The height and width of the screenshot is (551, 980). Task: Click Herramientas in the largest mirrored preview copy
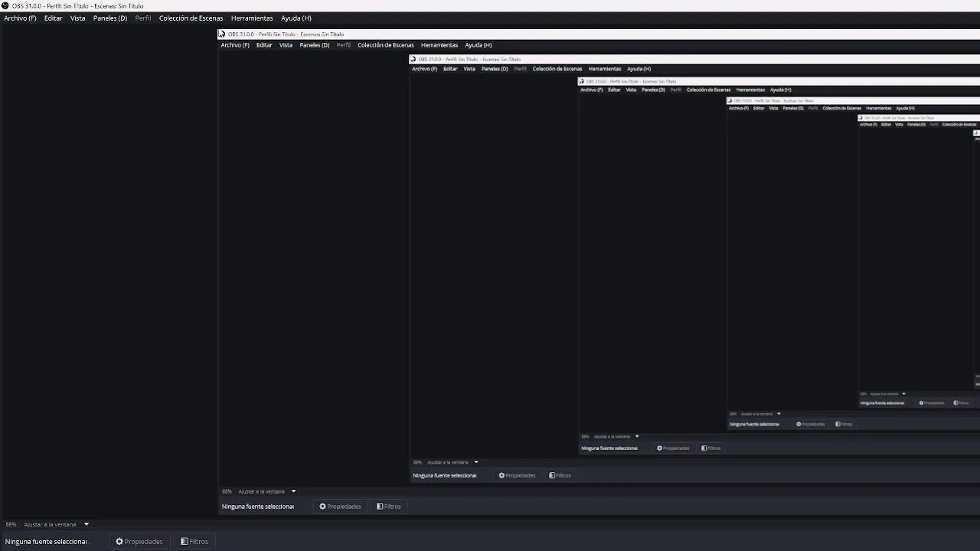point(439,45)
